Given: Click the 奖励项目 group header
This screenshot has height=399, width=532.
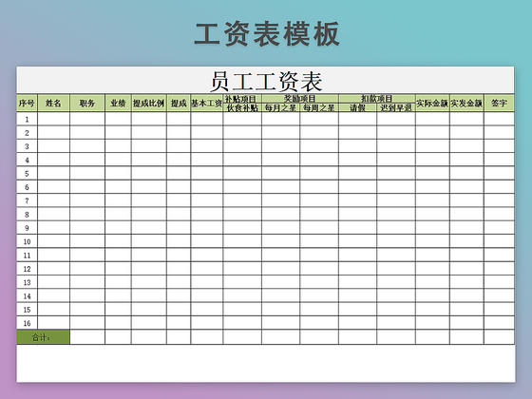Looking at the screenshot, I should tap(300, 99).
